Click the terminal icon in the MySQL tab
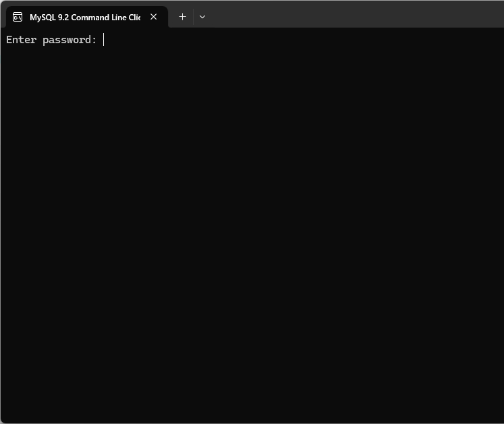This screenshot has height=424, width=504. 18,17
